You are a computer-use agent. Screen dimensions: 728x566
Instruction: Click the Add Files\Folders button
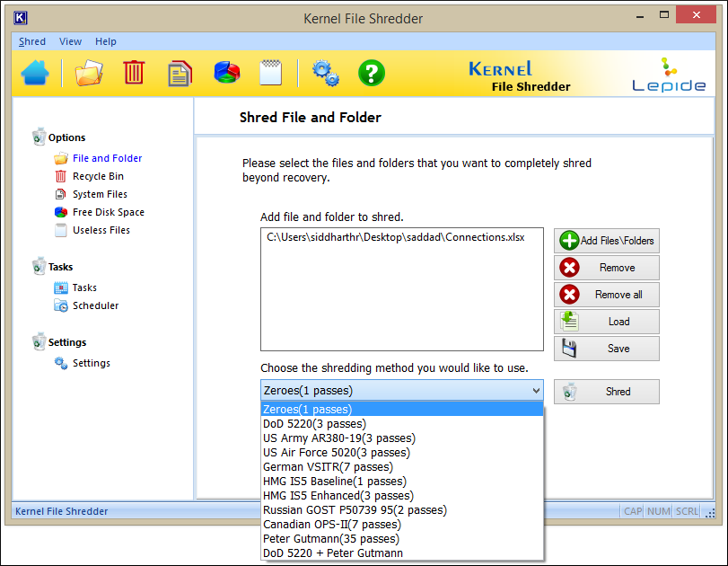tap(606, 241)
